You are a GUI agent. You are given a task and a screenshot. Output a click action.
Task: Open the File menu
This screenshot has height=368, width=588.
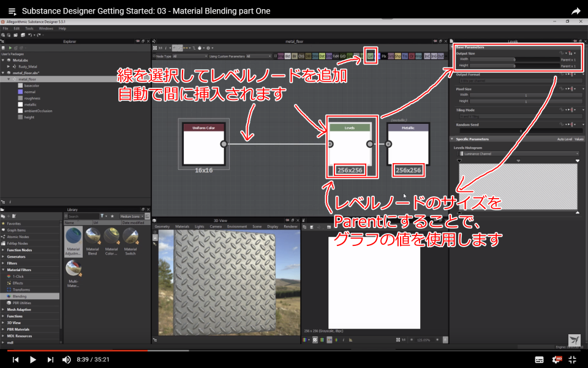6,29
